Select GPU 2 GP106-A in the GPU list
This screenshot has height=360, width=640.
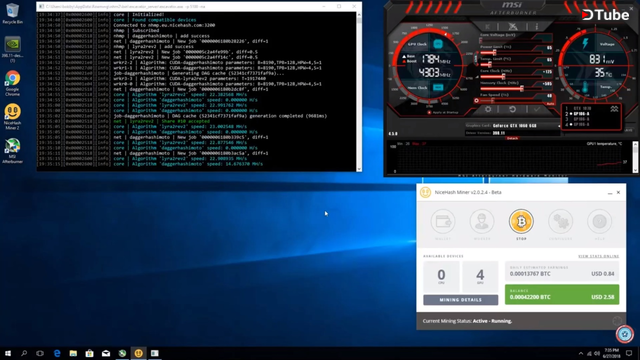(578, 114)
